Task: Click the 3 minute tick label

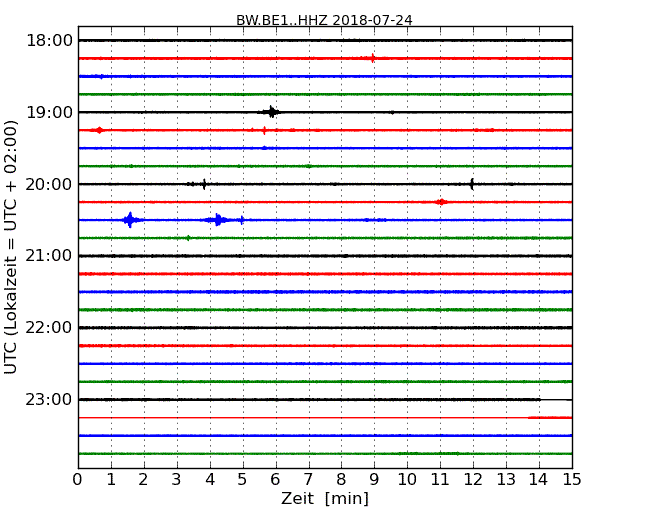Action: pos(176,479)
